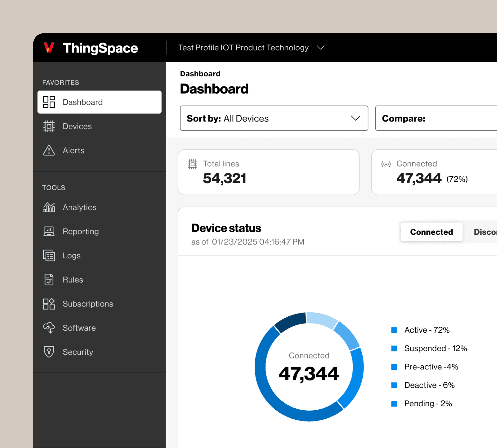Click the 47,344 value inside donut chart

[309, 374]
